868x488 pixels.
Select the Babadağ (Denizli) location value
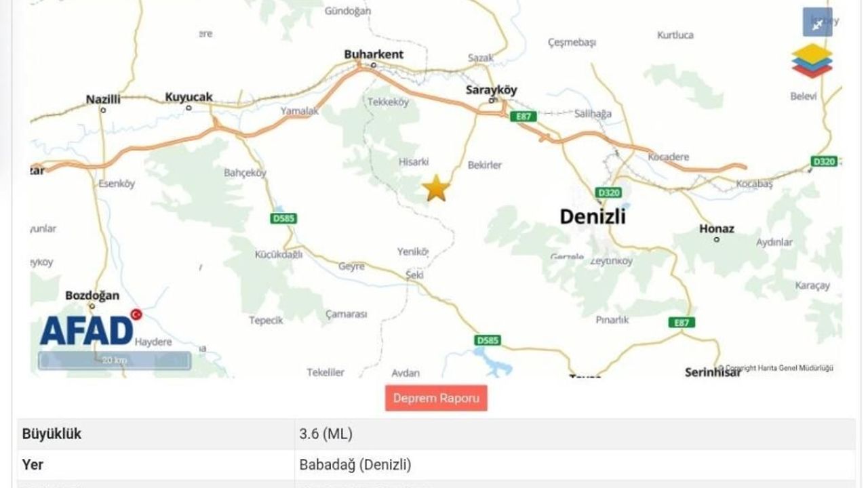pyautogui.click(x=355, y=466)
